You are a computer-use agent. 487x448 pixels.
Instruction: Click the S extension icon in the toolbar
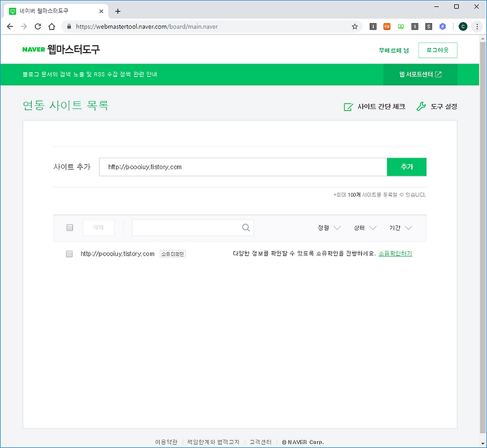[x=429, y=26]
